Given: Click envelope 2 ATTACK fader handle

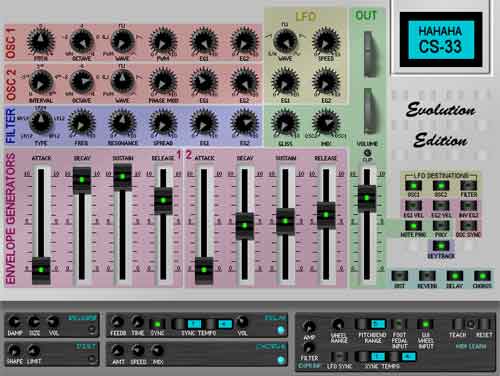Looking at the screenshot, I should click(204, 270).
